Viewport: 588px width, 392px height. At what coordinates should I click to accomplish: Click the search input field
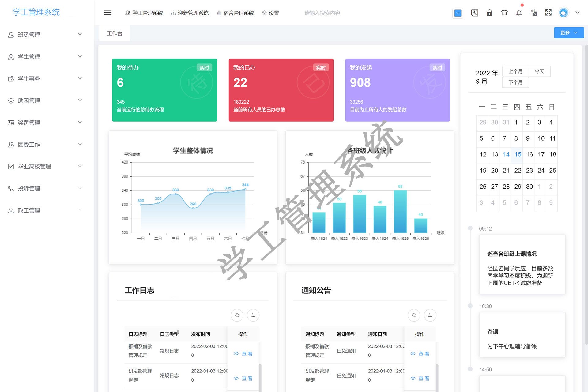pos(322,13)
